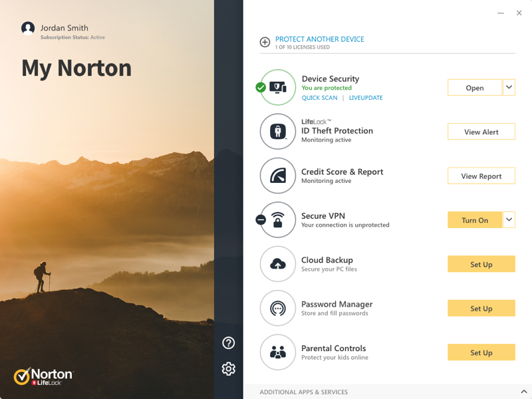Click the plus icon to protect another device
This screenshot has width=532, height=399.
pyautogui.click(x=265, y=42)
